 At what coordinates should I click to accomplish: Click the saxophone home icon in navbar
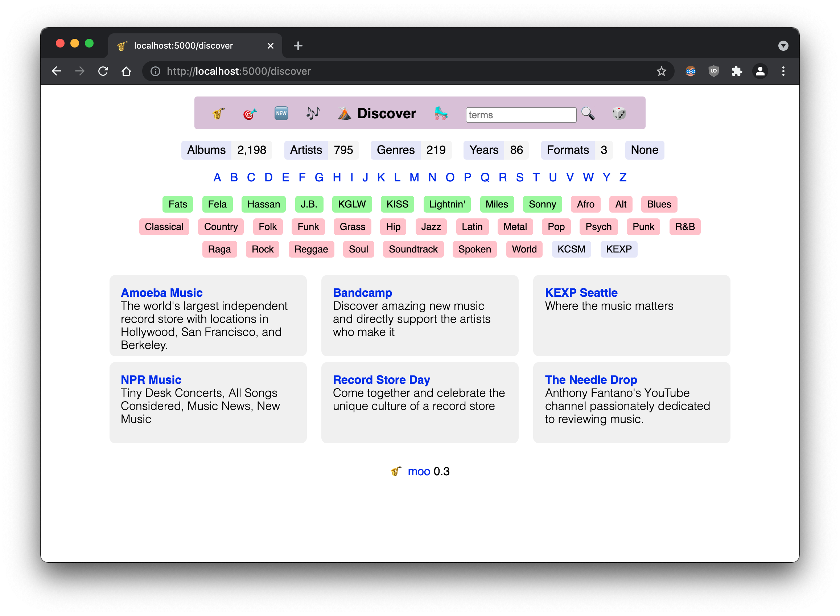coord(219,113)
